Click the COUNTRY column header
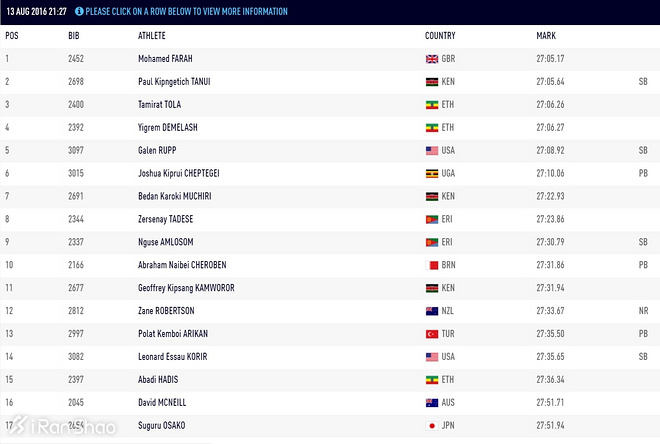The image size is (660, 444). tap(440, 36)
